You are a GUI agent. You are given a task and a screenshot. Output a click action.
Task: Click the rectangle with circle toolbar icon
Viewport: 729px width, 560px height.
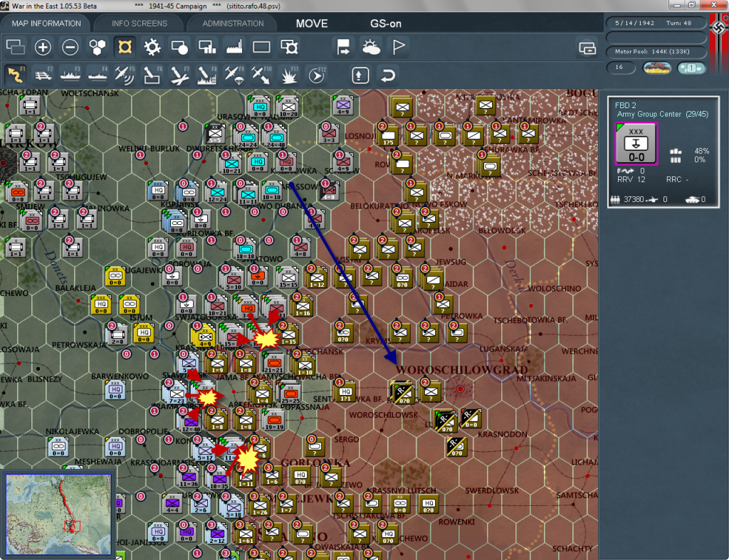[179, 47]
